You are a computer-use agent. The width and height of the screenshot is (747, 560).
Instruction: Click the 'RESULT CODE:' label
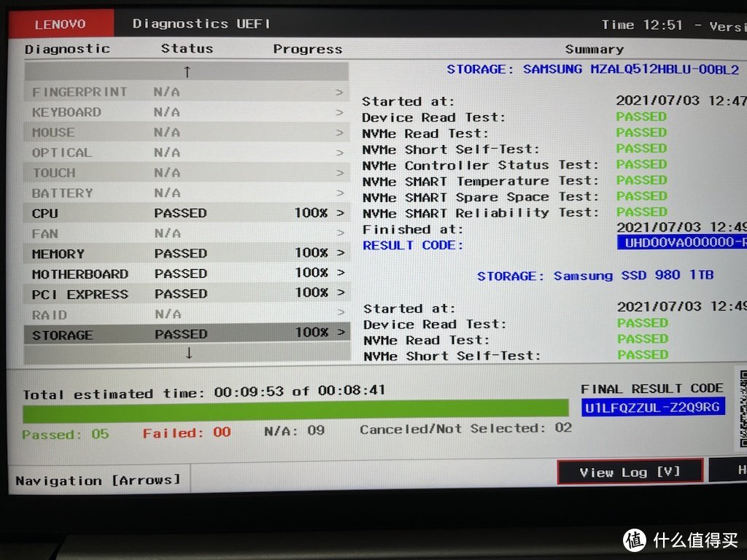(x=413, y=245)
